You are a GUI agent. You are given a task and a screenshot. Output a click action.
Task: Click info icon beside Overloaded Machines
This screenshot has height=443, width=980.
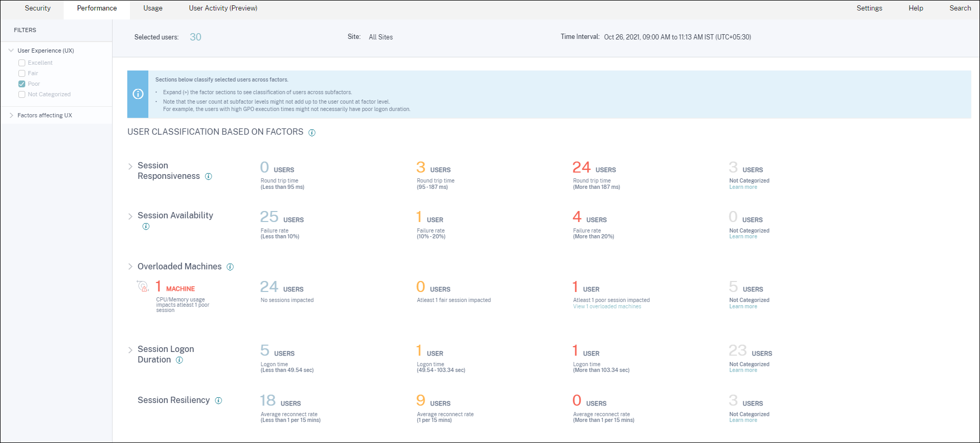[230, 267]
